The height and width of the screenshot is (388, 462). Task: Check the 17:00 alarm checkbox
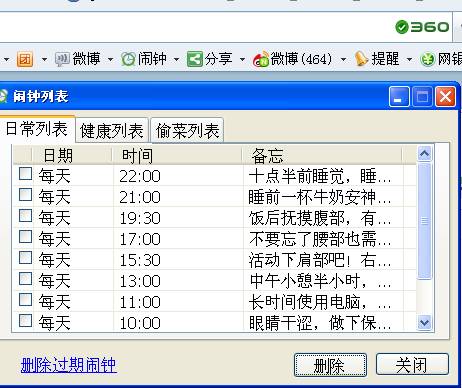25,237
